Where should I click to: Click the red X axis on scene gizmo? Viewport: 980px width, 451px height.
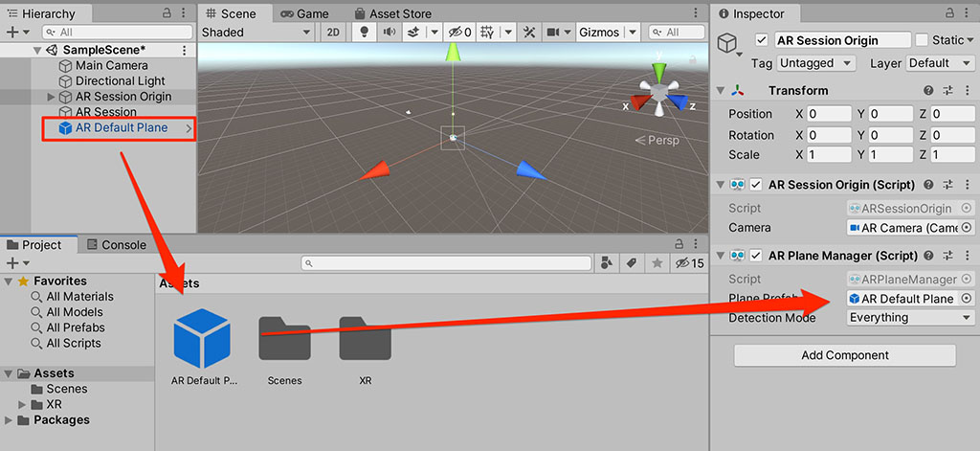tap(639, 102)
